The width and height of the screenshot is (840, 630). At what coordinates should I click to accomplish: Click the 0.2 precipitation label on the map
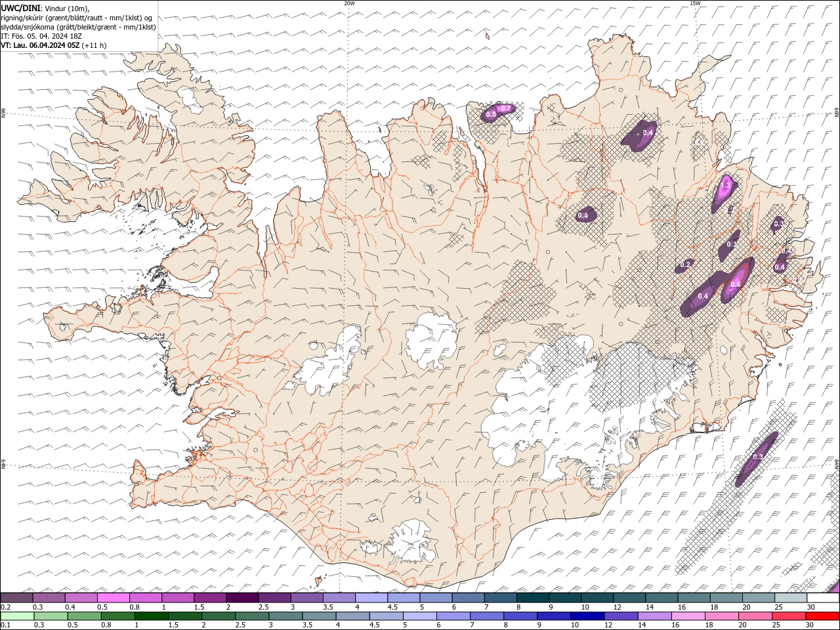click(686, 264)
